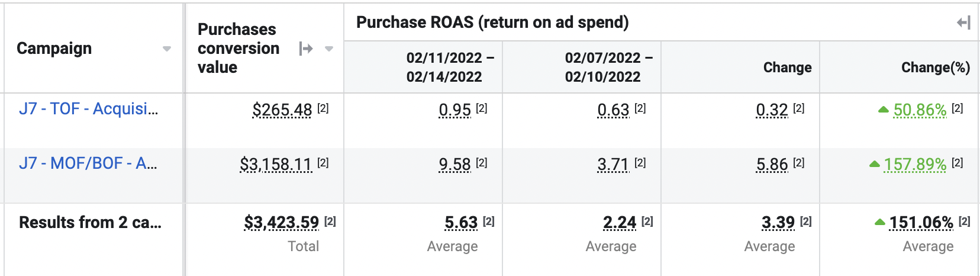Select the 02/11/2022 – 02/14/2022 column header
Image resolution: width=980 pixels, height=276 pixels.
[450, 68]
